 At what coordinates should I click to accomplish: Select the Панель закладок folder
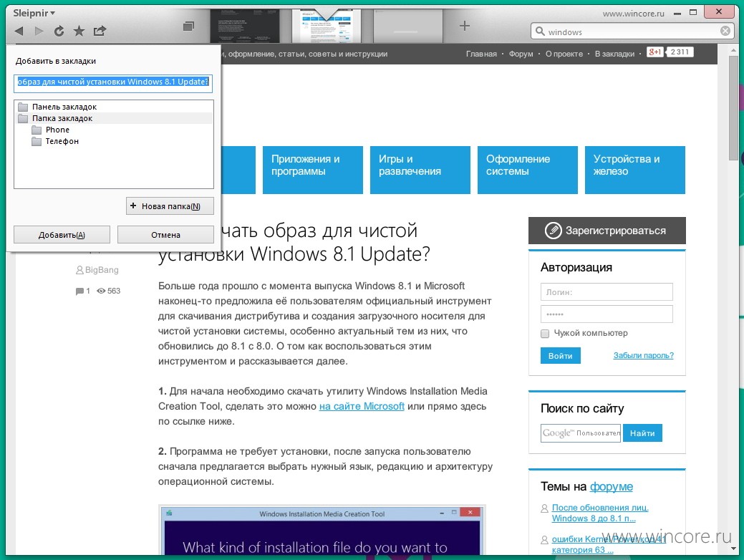pos(114,107)
